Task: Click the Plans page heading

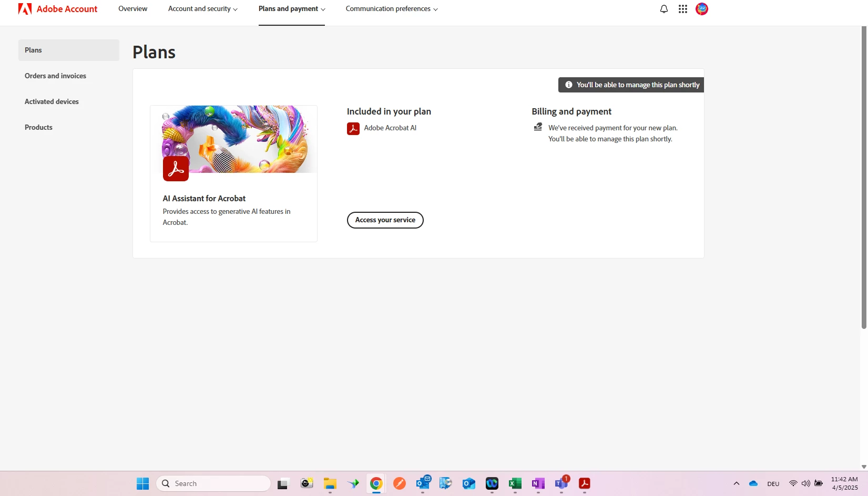Action: tap(154, 52)
